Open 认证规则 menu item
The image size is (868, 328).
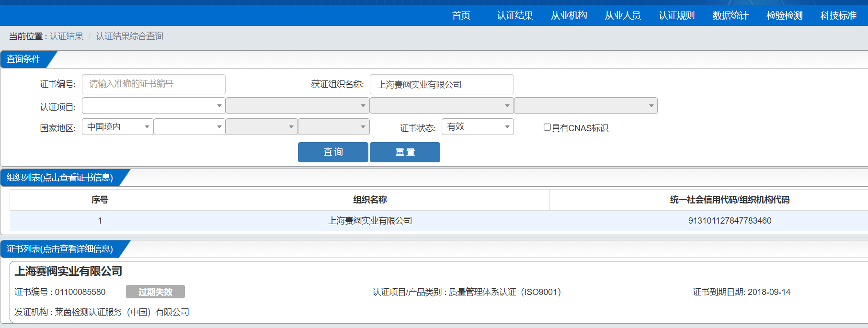click(x=676, y=15)
